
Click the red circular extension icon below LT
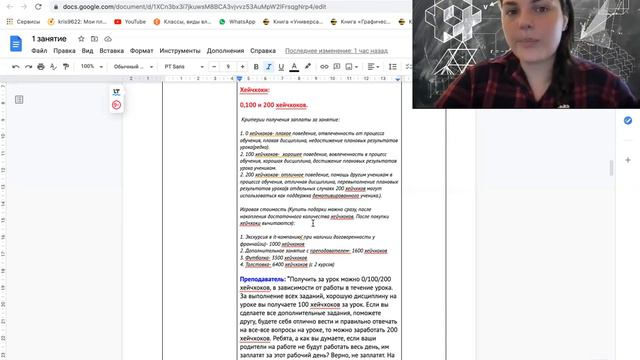pyautogui.click(x=116, y=105)
